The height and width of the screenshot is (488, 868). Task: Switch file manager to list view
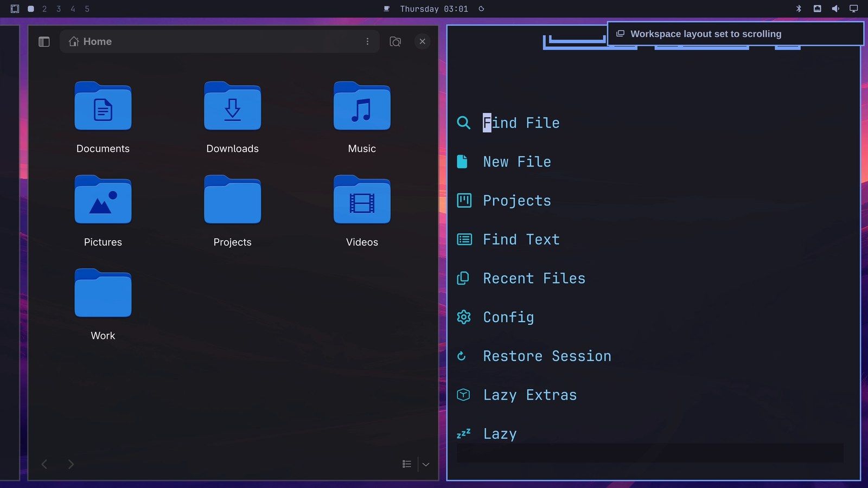407,464
